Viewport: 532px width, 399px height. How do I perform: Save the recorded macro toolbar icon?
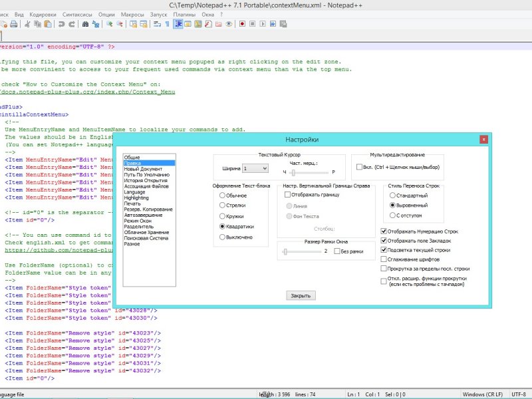coord(283,24)
